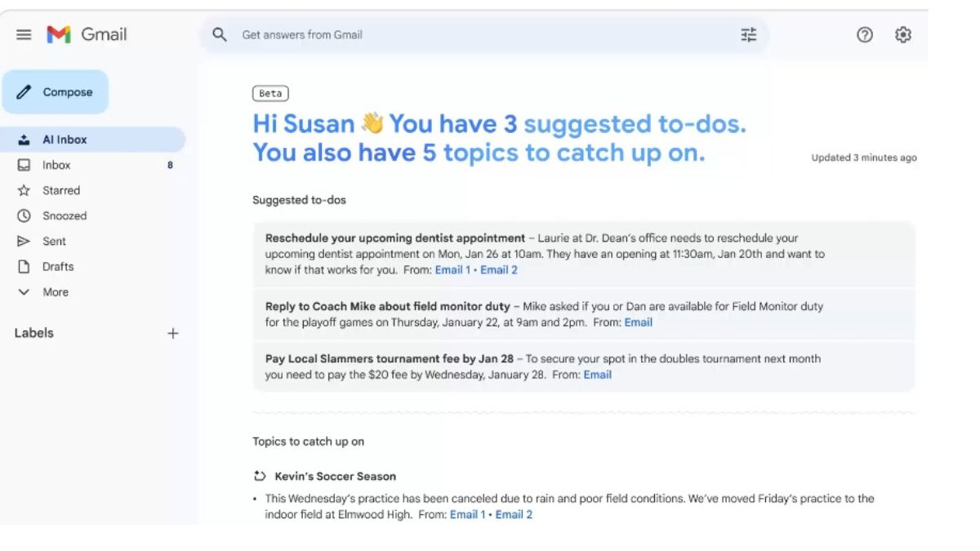This screenshot has height=551, width=980.
Task: Open Settings gear icon
Action: pyautogui.click(x=902, y=34)
